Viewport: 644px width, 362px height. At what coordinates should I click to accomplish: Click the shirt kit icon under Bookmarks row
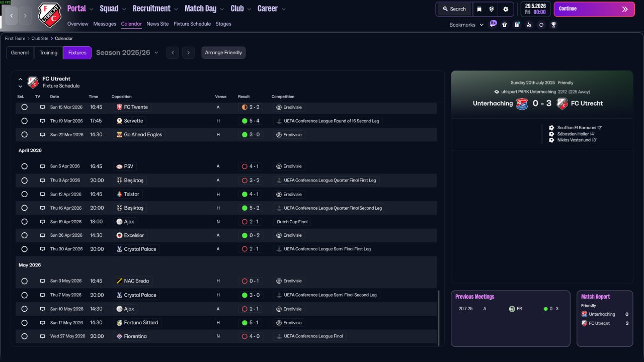tap(505, 25)
